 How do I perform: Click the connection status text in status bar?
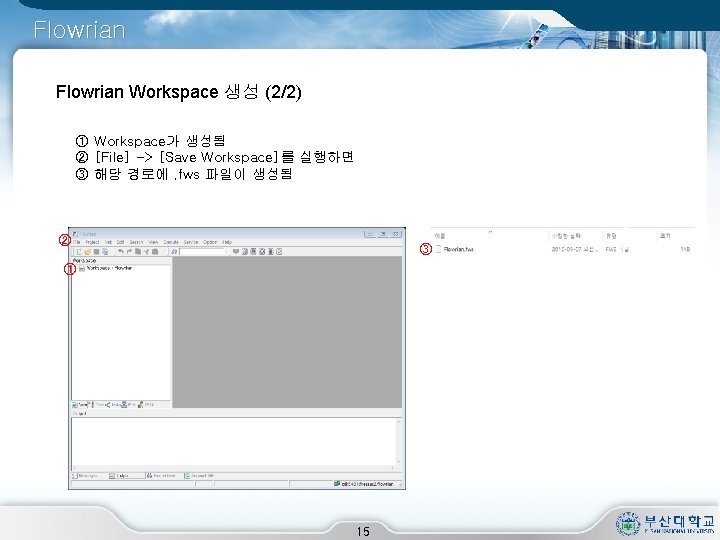tap(367, 484)
